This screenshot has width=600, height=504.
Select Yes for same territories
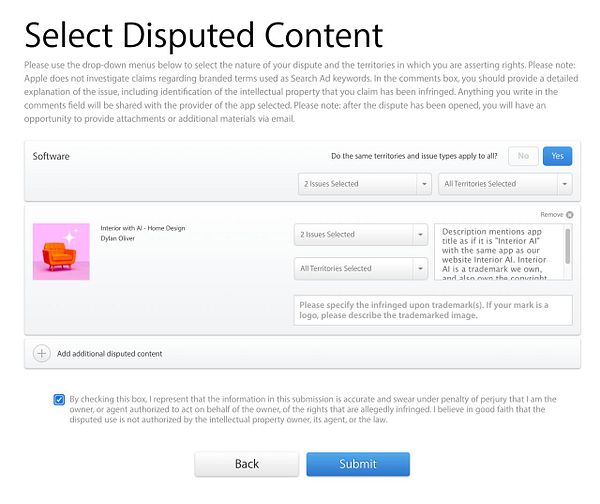pyautogui.click(x=557, y=156)
